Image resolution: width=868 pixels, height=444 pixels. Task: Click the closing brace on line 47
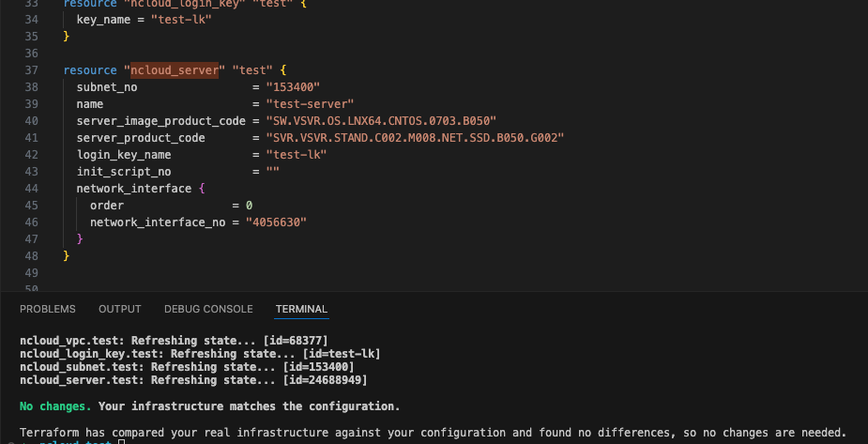(80, 239)
